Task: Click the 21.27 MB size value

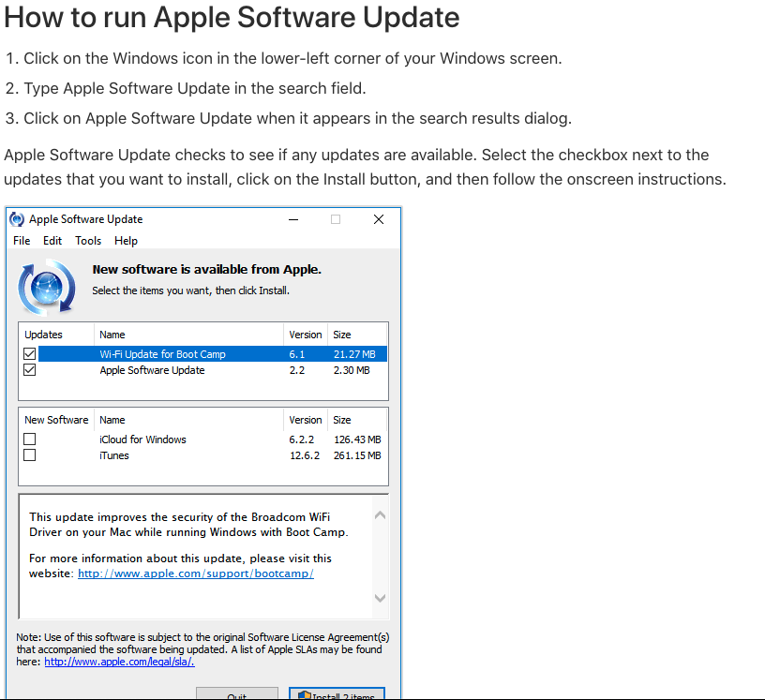Action: tap(354, 354)
